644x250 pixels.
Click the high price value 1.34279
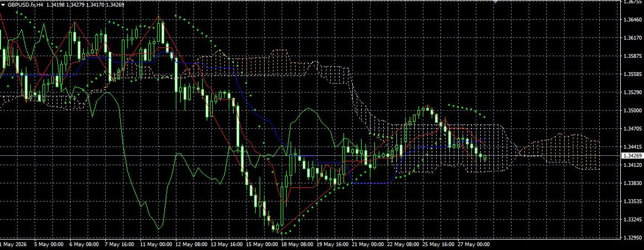[74, 5]
